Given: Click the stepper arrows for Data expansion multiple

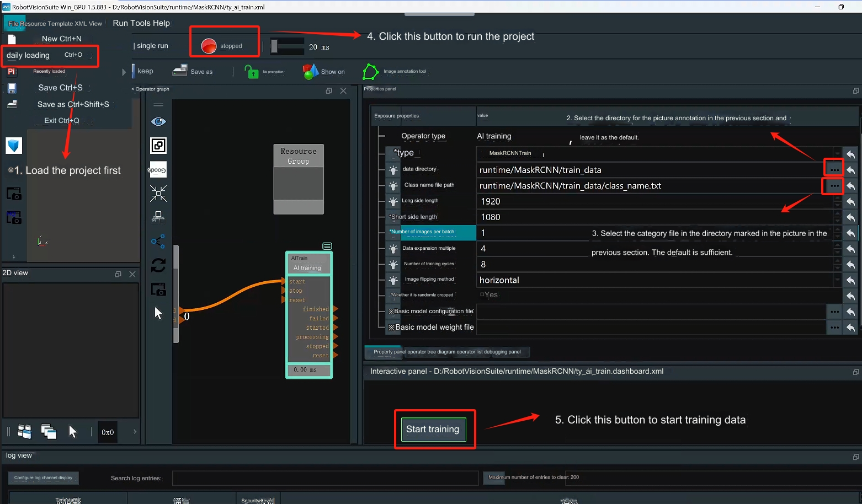Looking at the screenshot, I should tap(837, 249).
